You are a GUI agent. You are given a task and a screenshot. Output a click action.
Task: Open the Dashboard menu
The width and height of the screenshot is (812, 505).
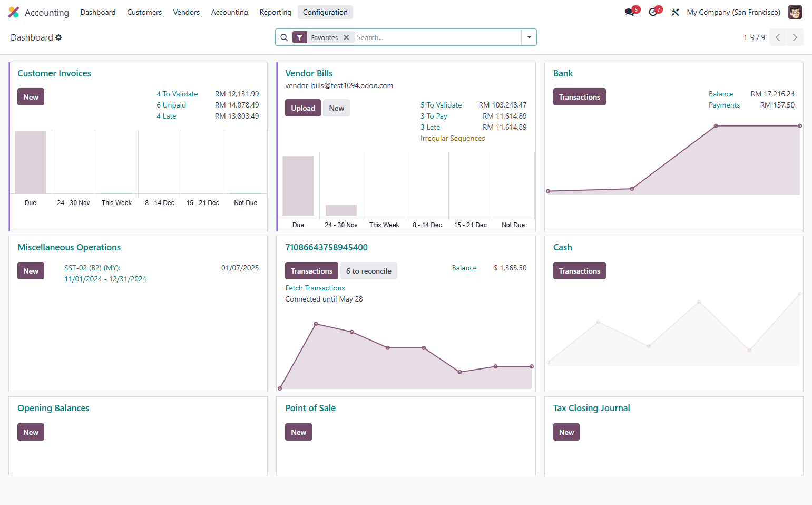98,12
